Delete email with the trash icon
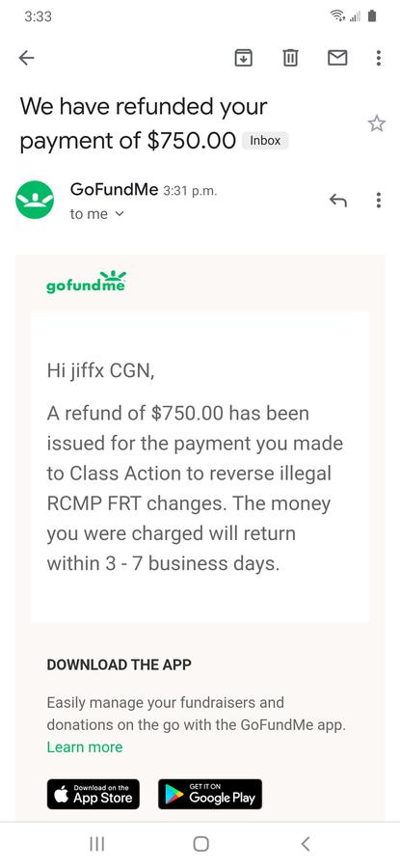 [x=290, y=58]
